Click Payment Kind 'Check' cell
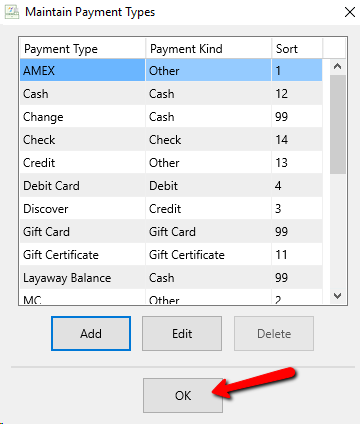 tap(208, 140)
